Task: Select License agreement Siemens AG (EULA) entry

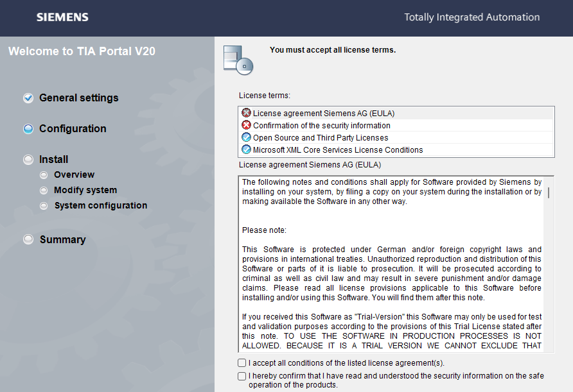Action: click(x=324, y=113)
